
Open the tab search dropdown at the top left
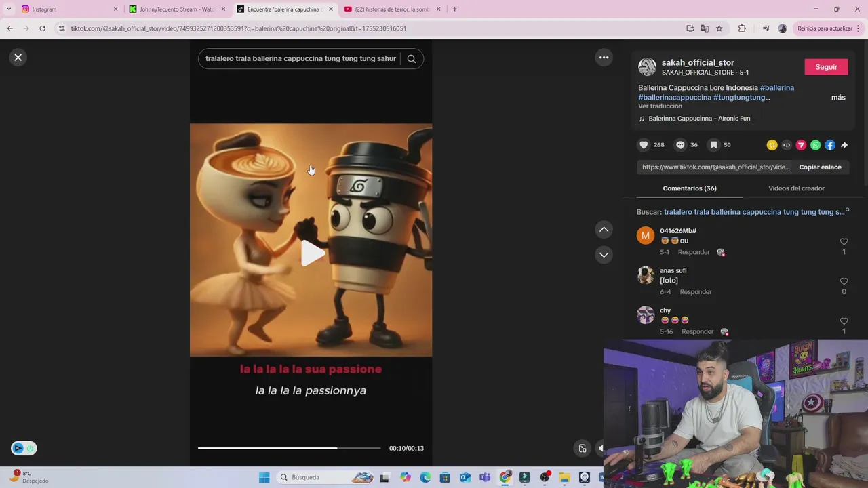click(x=8, y=9)
